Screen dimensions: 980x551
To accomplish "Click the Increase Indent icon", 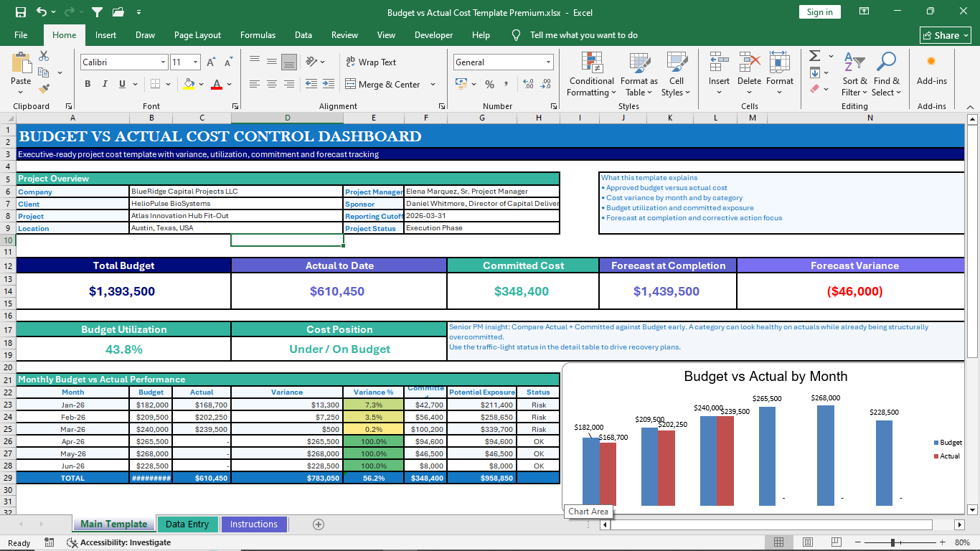I will click(x=329, y=84).
